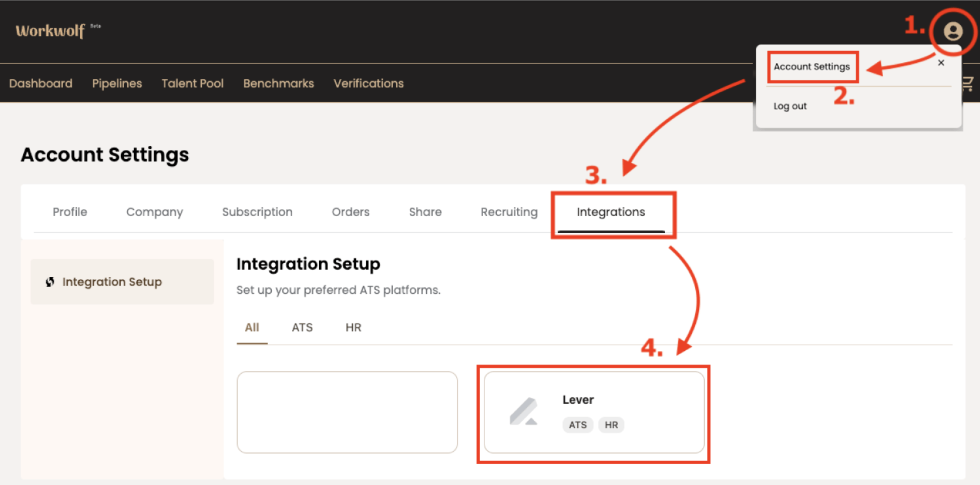This screenshot has width=980, height=485.
Task: Click the Lever logo icon
Action: pyautogui.click(x=523, y=411)
